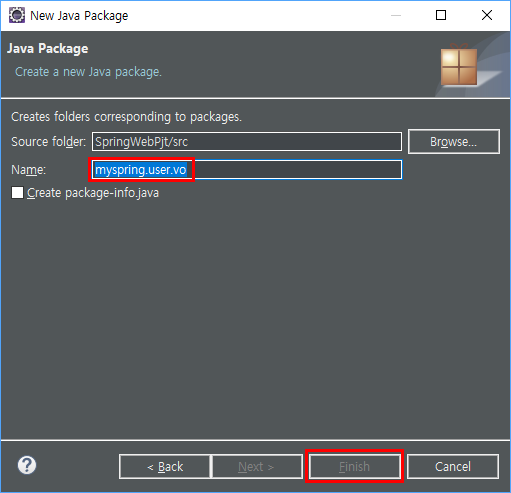Cancel the New Java Package dialog

click(x=453, y=466)
